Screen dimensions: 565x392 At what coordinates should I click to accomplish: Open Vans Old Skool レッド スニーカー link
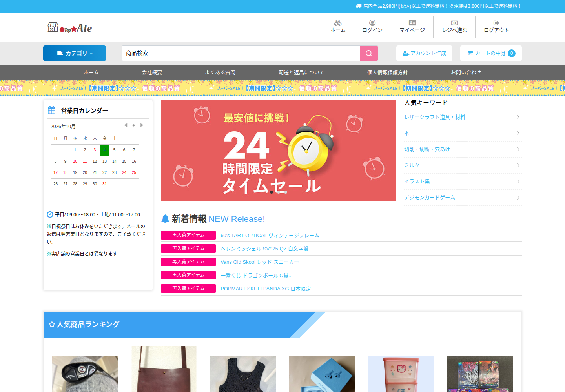point(260,262)
